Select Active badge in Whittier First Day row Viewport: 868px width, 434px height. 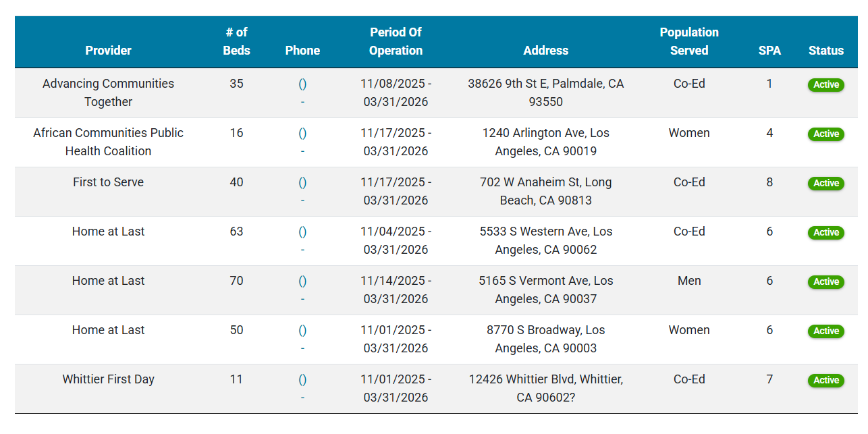825,381
